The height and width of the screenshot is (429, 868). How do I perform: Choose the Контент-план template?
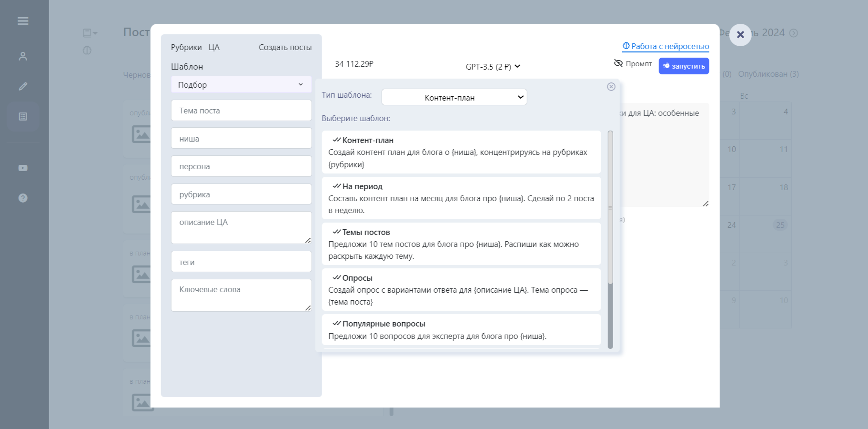461,152
